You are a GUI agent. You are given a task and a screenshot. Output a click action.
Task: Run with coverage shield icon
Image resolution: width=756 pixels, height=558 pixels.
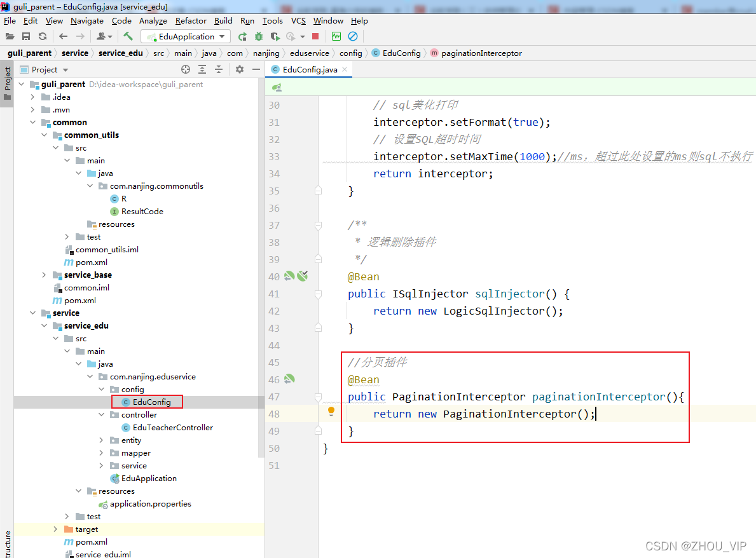[x=275, y=36]
